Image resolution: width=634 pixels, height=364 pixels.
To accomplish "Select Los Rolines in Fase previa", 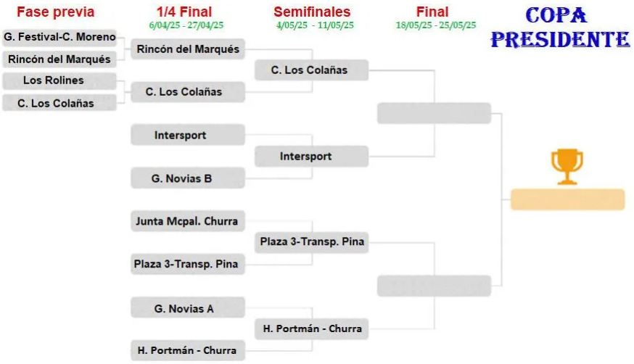I will coord(59,80).
